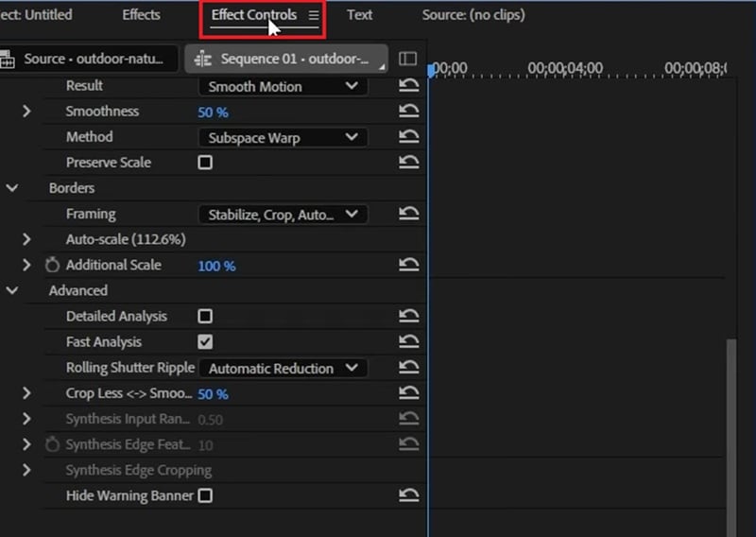Click the Synthesis Edge Cropping label

[x=138, y=471]
